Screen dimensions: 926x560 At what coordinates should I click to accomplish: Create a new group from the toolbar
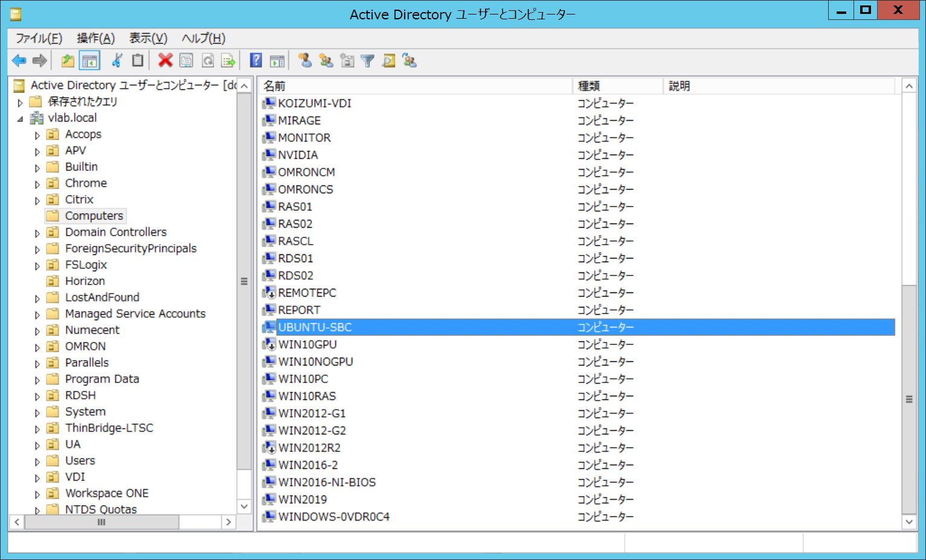(326, 60)
